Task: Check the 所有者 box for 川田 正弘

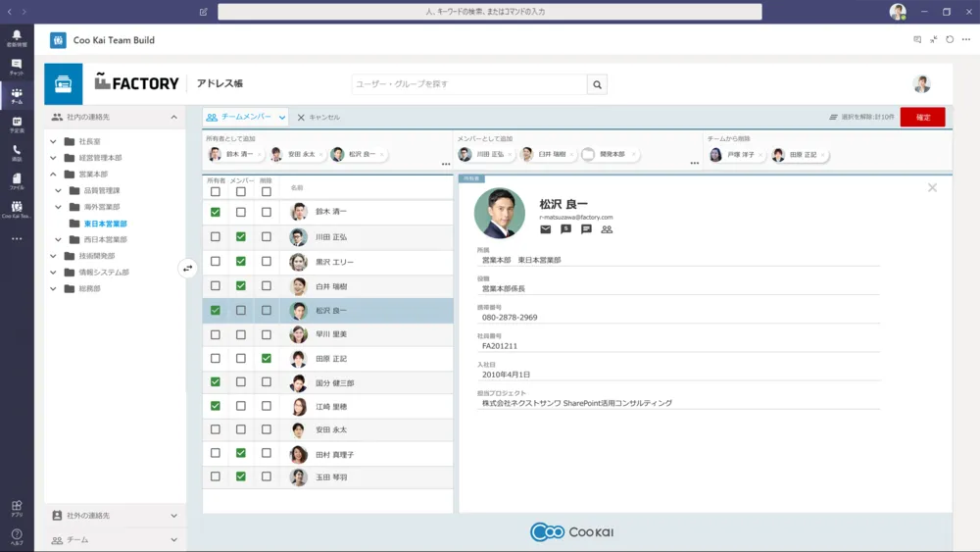Action: 216,237
